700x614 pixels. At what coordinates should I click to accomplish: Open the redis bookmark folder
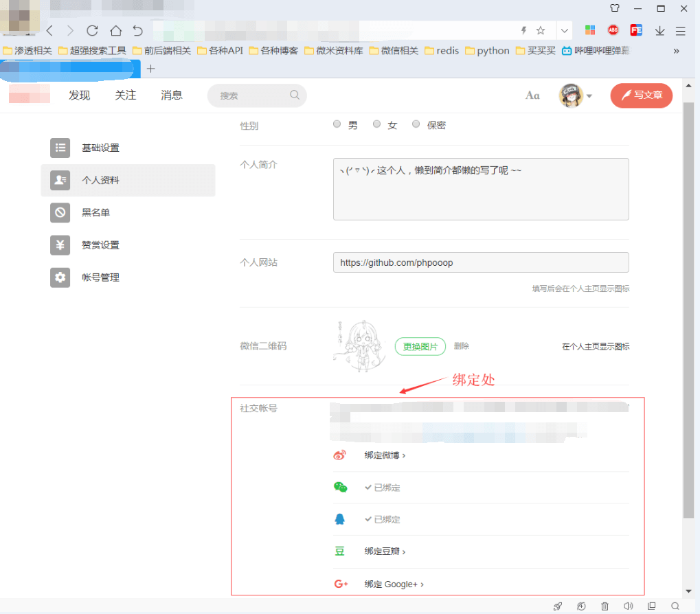tap(442, 51)
